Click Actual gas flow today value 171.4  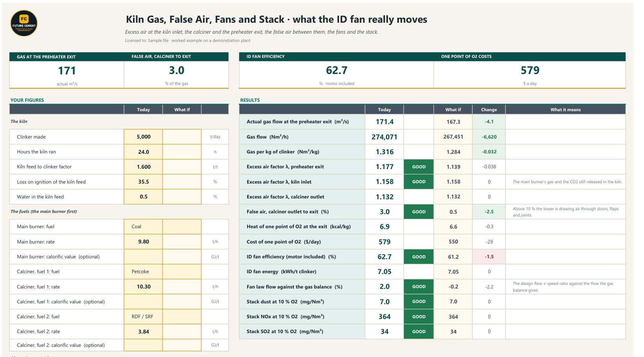pos(384,122)
